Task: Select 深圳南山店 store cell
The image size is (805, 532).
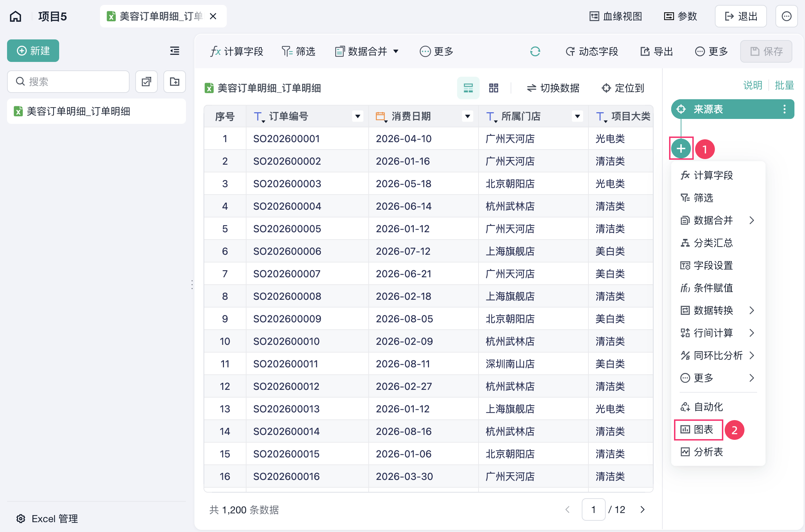Action: [x=533, y=364]
